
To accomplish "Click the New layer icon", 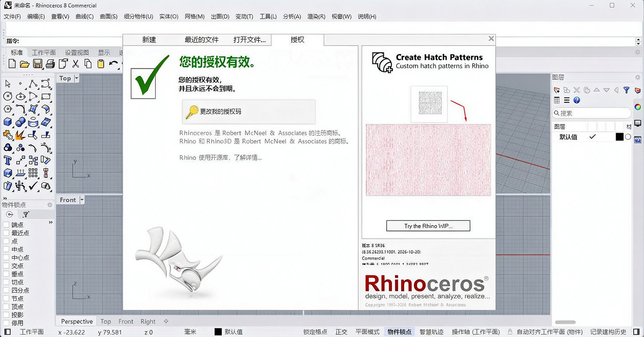I will 557,90.
